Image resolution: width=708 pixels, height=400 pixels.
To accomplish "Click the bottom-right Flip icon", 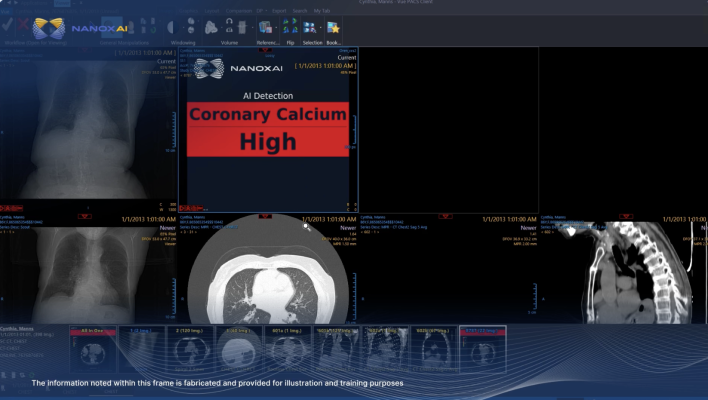I will 294,30.
